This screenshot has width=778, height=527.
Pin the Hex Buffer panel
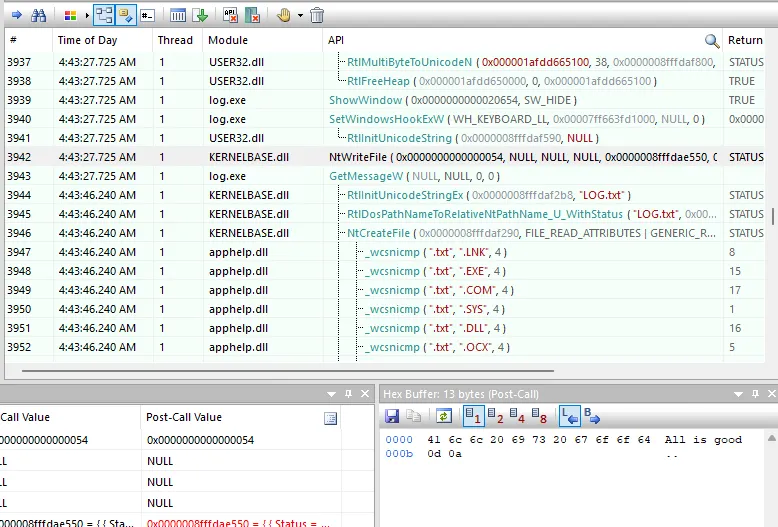point(755,394)
